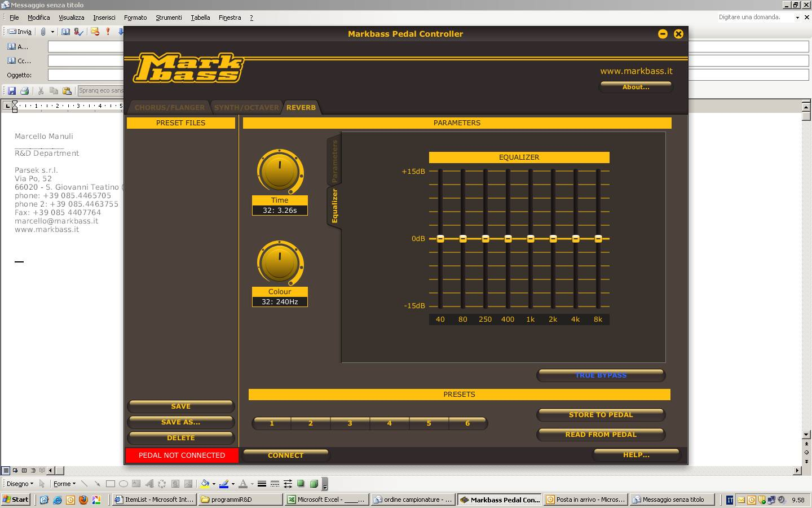Open the line color dropdown arrow
The width and height of the screenshot is (812, 508).
[233, 484]
